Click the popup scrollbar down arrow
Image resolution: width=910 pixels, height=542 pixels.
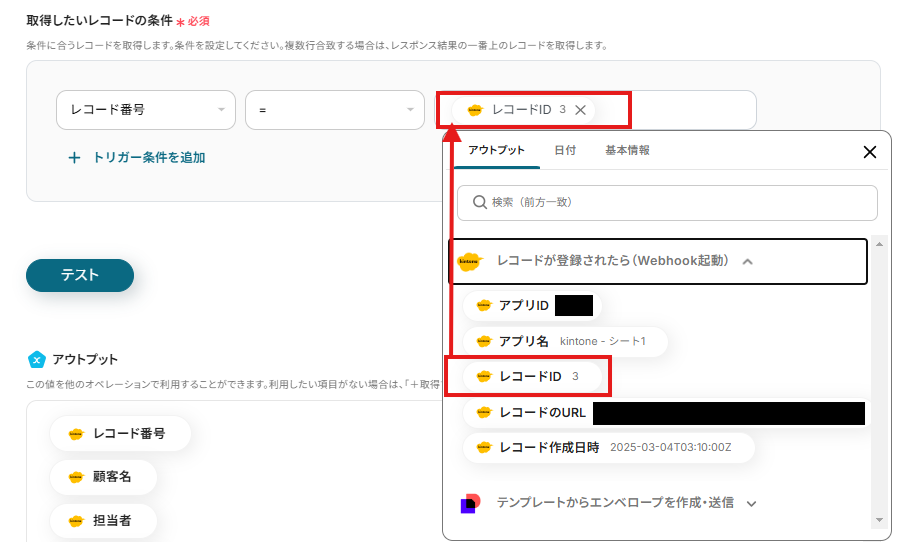(x=879, y=520)
